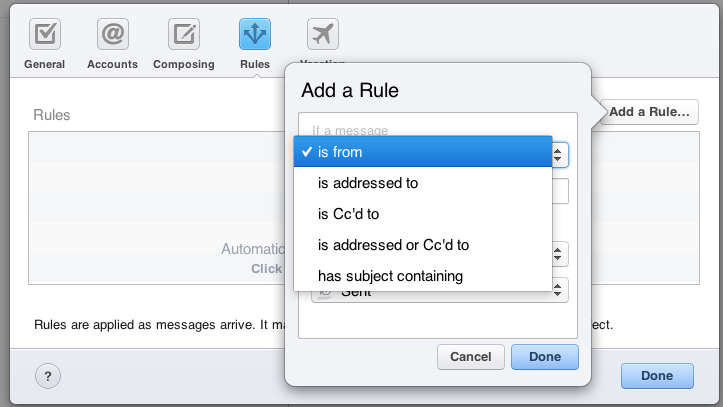Open the General preferences icon

[44, 36]
